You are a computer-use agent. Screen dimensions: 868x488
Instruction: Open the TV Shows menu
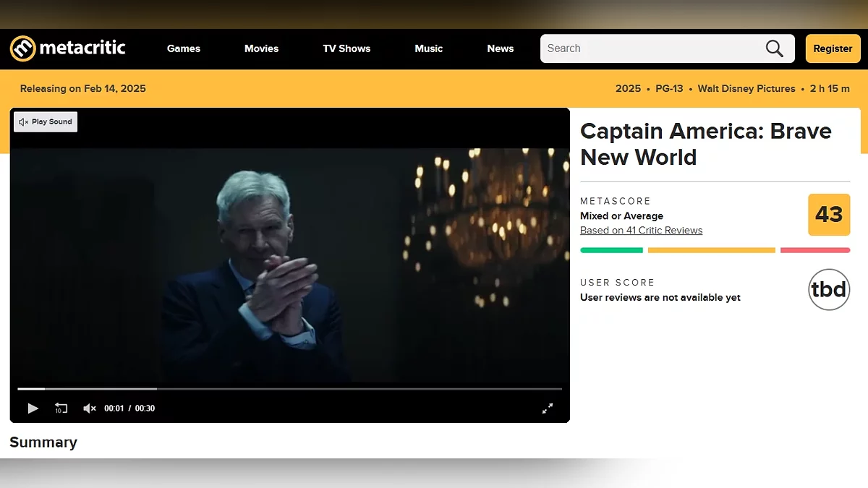[x=346, y=48]
